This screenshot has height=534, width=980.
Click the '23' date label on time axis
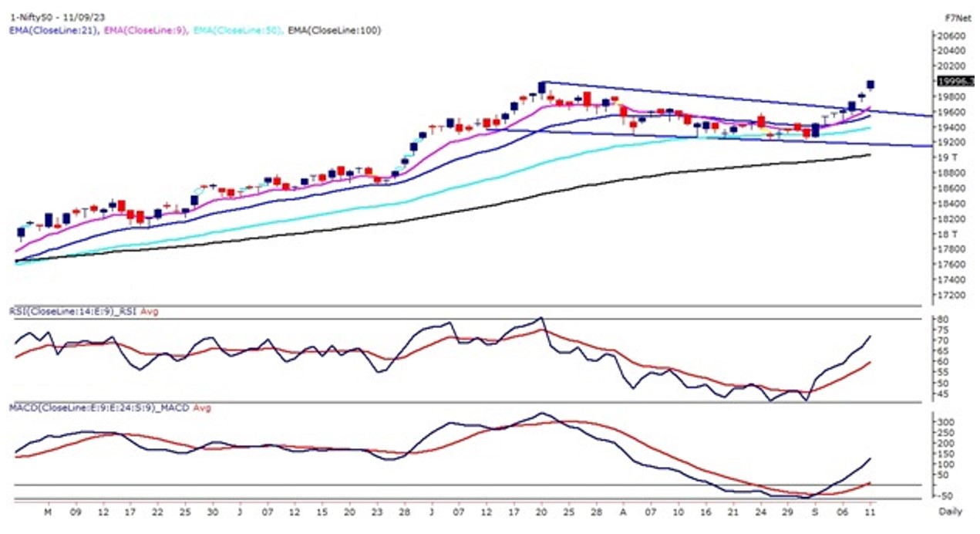click(x=376, y=511)
